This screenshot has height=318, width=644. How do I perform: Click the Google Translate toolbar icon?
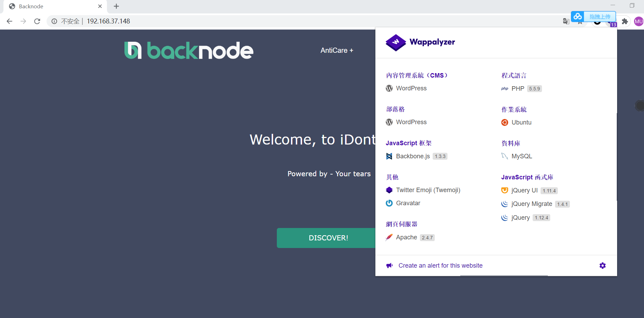pos(566,21)
